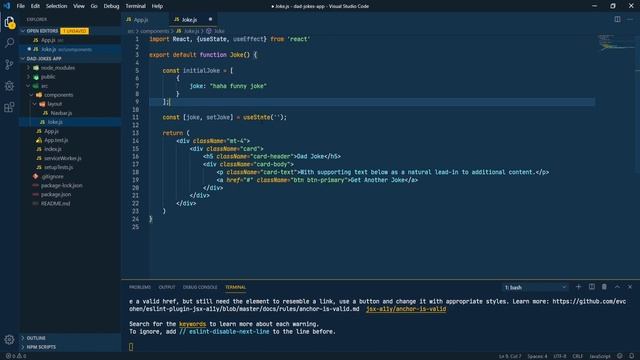Open setupTests.js in the file tree
Screen dimensions: 640x360
58,167
